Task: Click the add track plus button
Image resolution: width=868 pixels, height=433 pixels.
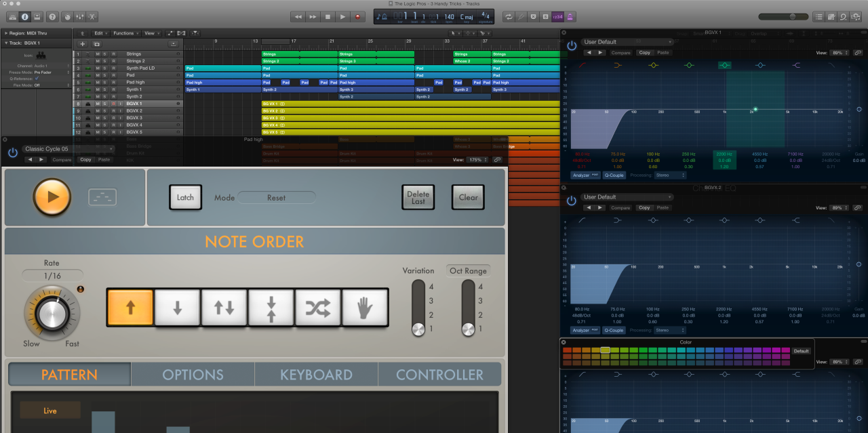Action: 83,43
